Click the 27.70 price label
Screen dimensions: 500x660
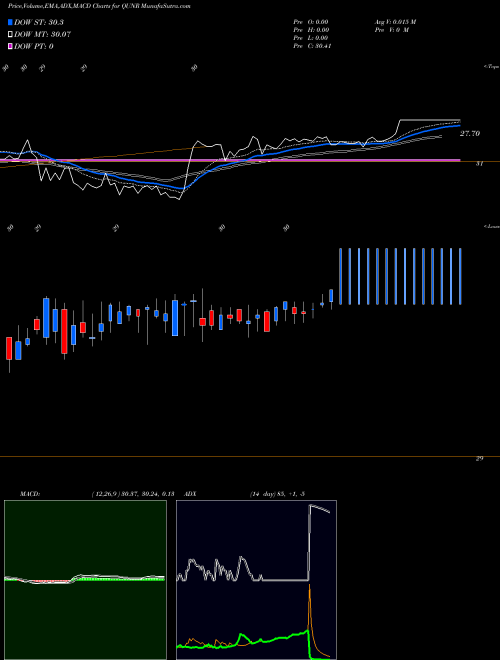[470, 133]
